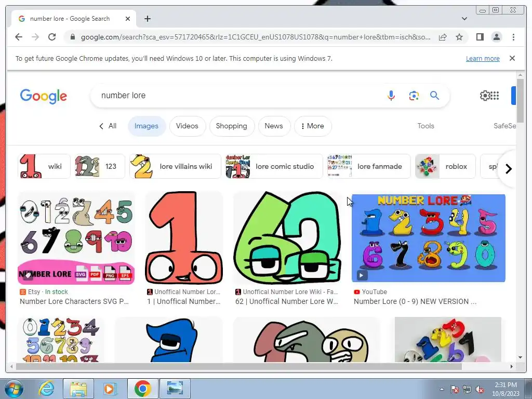This screenshot has width=532, height=399.
Task: Dismiss the Chrome update notification bar
Action: click(x=512, y=58)
